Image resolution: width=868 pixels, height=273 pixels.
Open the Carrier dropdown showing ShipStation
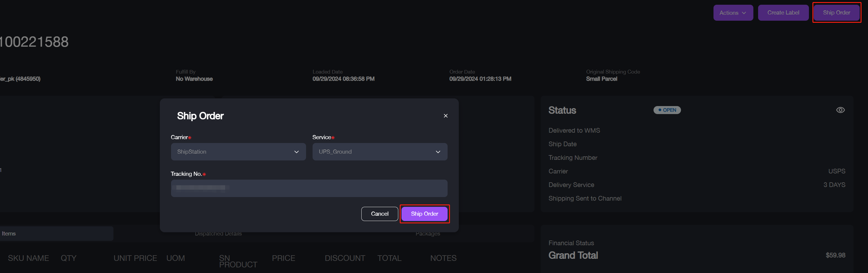pos(238,152)
